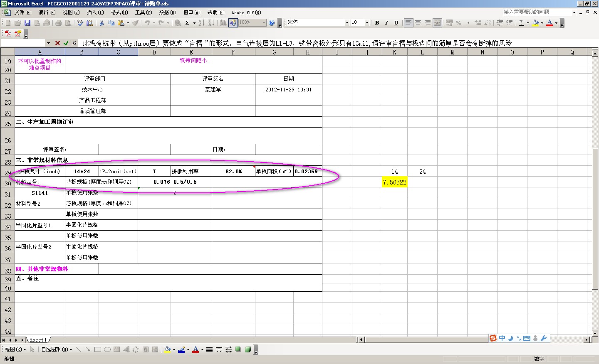Open Print Preview from the toolbar
This screenshot has width=599, height=364.
tap(68, 23)
